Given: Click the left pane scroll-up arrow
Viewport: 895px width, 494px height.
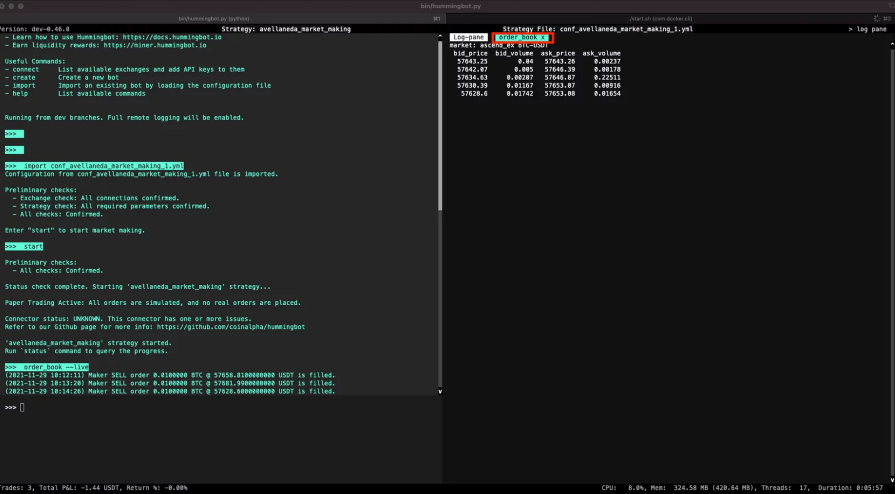Looking at the screenshot, I should 439,37.
